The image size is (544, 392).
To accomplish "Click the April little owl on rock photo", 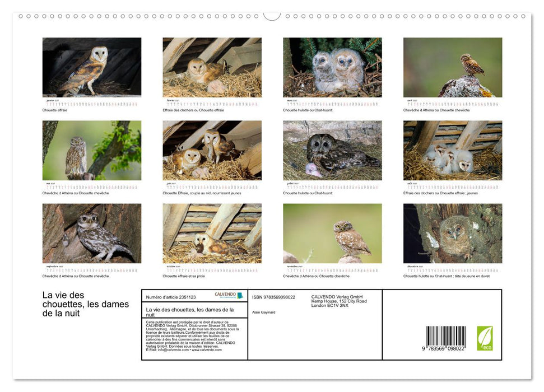I will 453,67.
